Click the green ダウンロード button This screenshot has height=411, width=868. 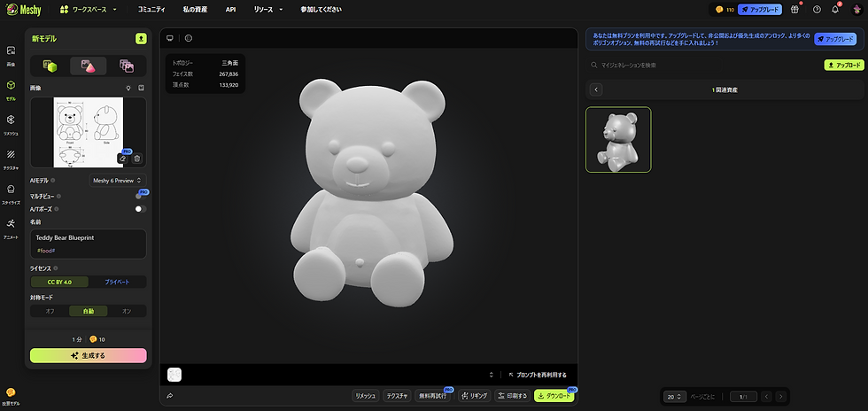[554, 395]
